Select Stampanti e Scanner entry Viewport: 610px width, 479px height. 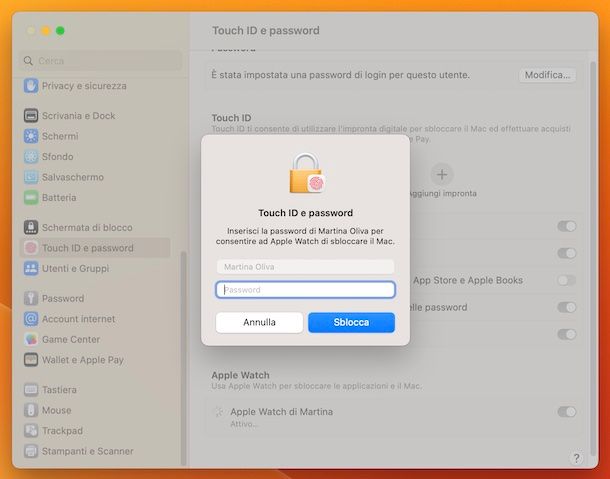(95, 451)
